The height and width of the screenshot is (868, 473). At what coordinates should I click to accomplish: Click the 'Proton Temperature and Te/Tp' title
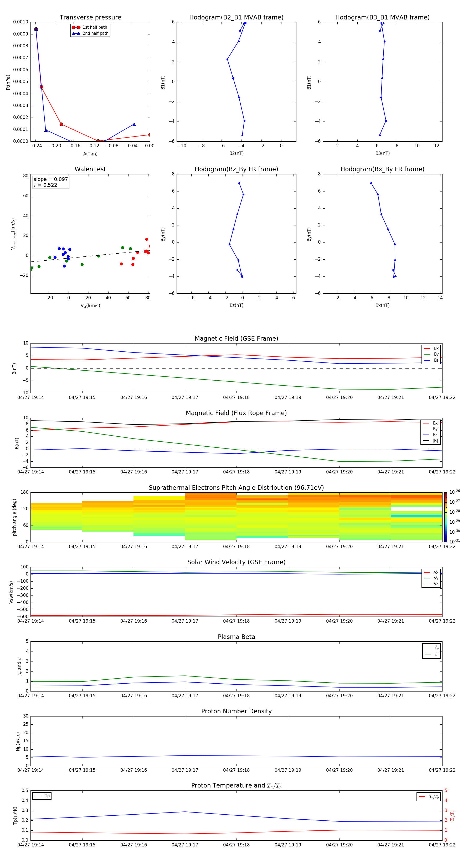pyautogui.click(x=236, y=786)
